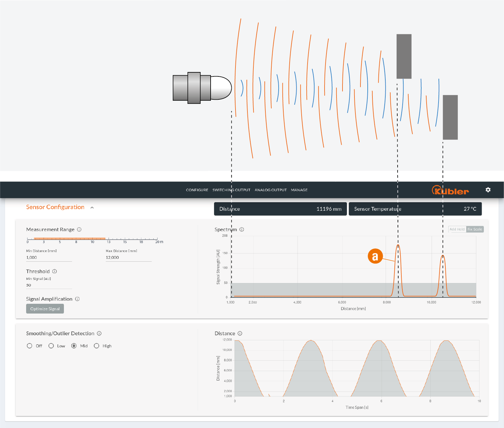Choose the Mid smoothing radio button

74,346
